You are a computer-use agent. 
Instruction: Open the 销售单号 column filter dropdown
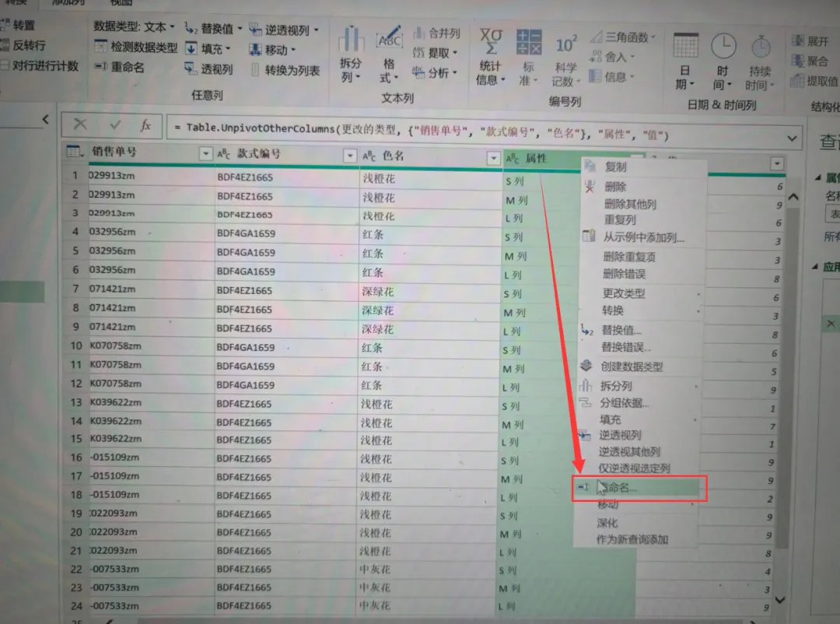click(205, 154)
